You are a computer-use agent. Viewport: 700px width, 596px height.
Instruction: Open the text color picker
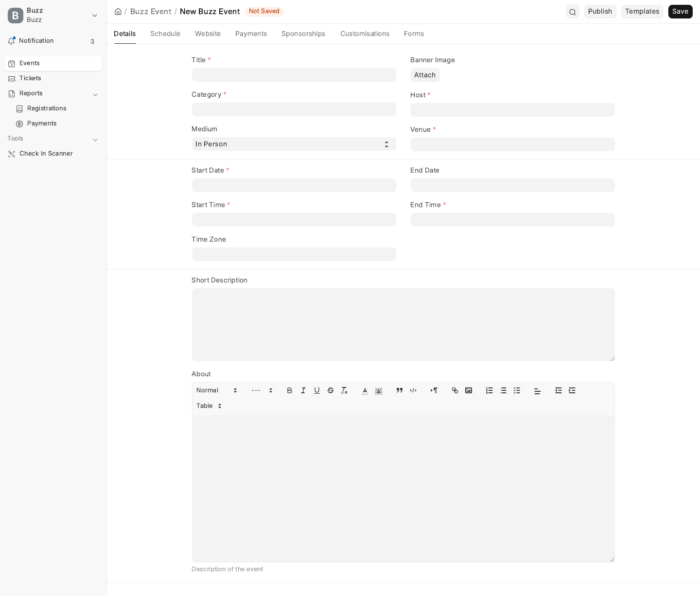click(x=365, y=390)
